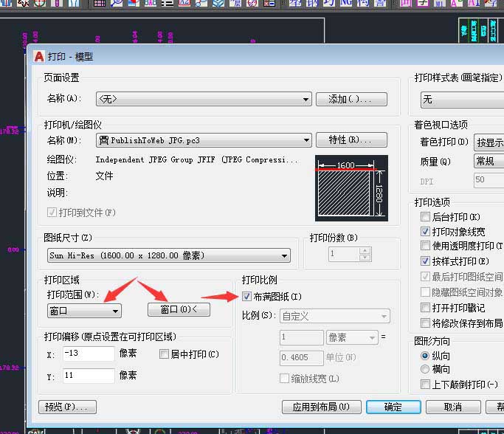Open the paper size dropdown Sun Hi-Res

pos(169,255)
